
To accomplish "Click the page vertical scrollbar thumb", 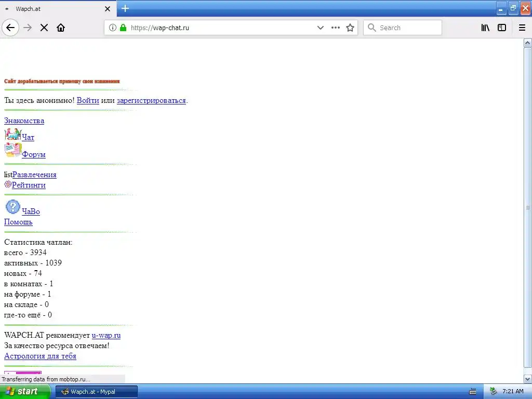I will pos(528,207).
